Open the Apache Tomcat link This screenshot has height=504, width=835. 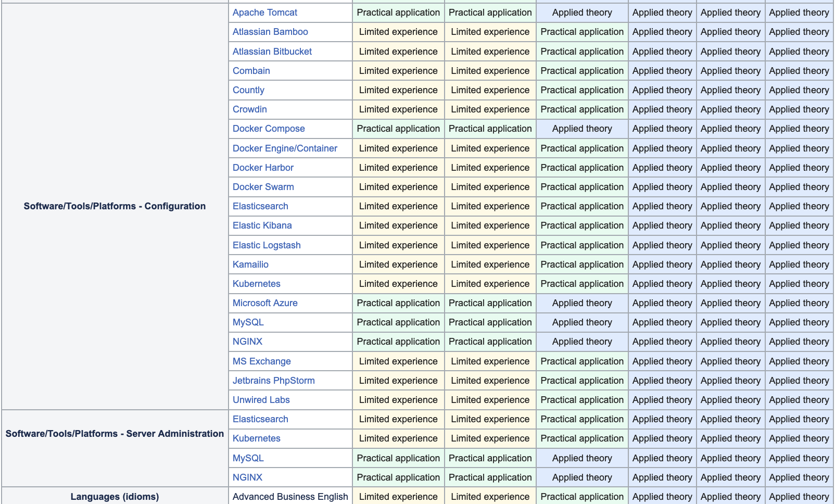[x=264, y=12]
